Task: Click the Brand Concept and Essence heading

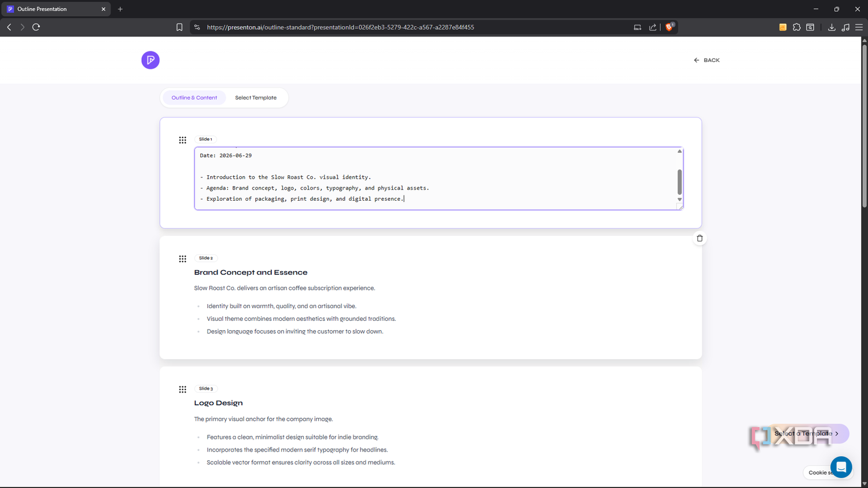Action: (x=251, y=272)
